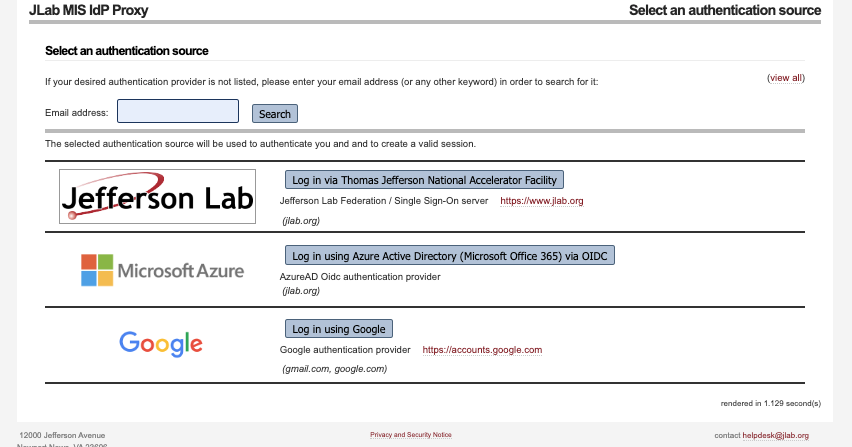Open the https://accounts.google.com link
Image resolution: width=852 pixels, height=447 pixels.
click(482, 350)
